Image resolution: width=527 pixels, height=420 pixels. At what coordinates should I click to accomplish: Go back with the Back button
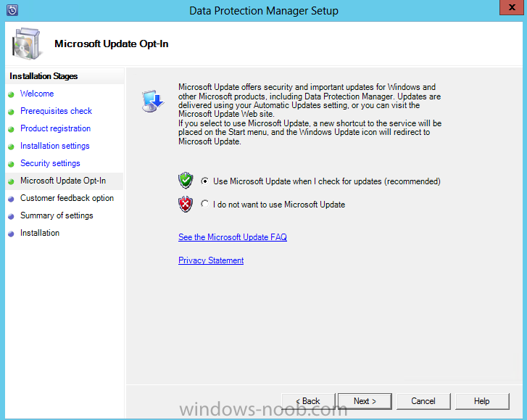[x=310, y=401]
